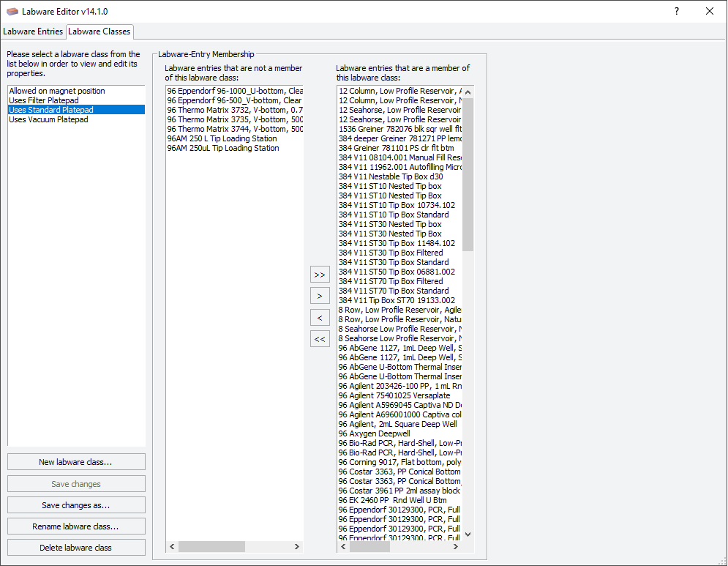728x566 pixels.
Task: Remove selected entry with the < button
Action: (320, 318)
